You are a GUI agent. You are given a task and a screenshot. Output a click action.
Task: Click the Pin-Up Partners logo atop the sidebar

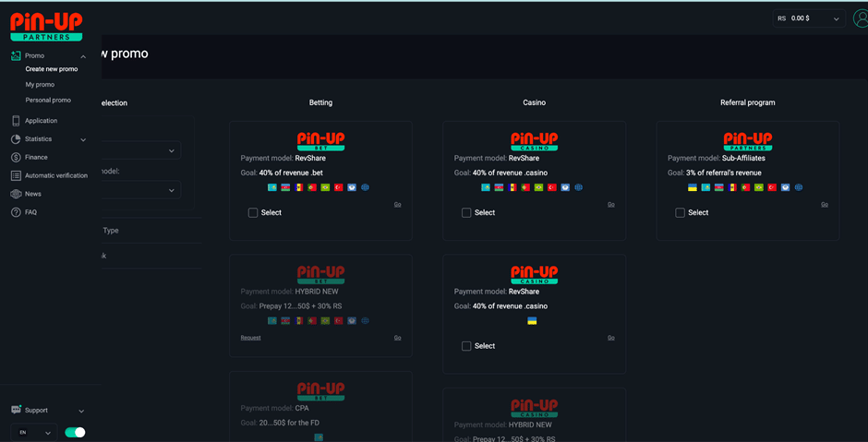46,27
